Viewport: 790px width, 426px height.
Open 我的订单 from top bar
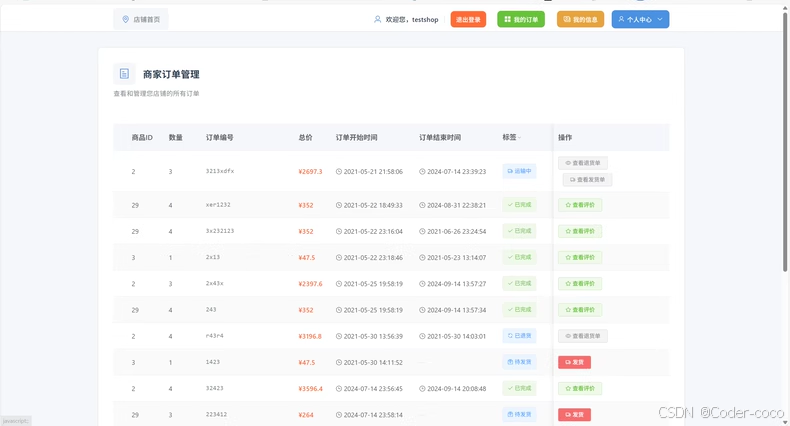[521, 19]
